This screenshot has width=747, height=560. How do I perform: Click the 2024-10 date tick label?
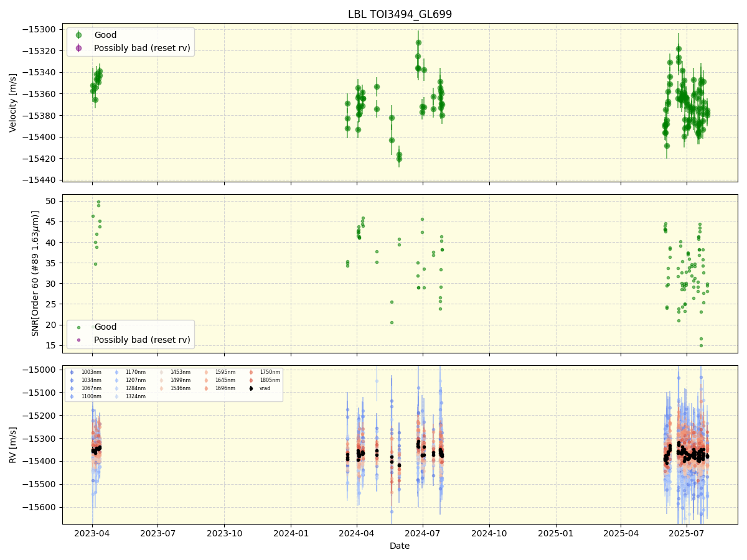[489, 533]
